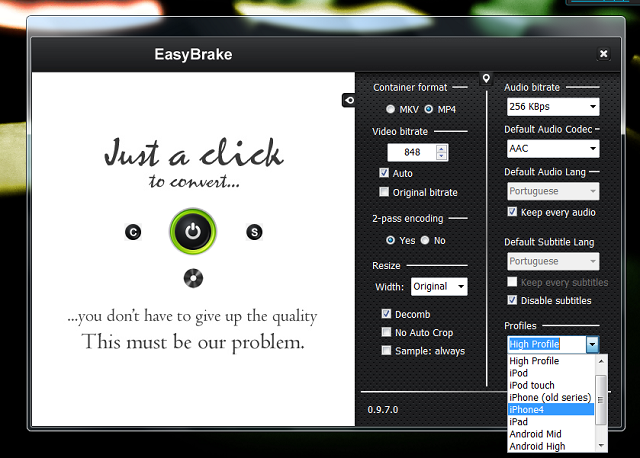
Task: Choose No for 2-pass encoding
Action: (425, 240)
